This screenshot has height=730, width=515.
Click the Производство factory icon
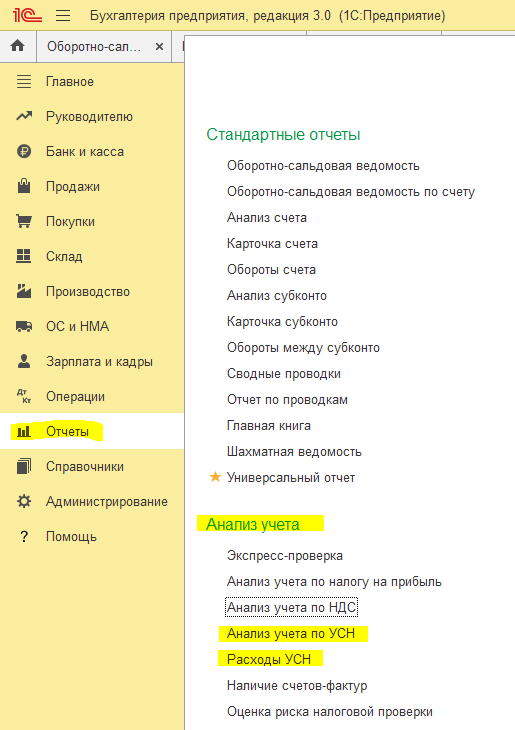(x=24, y=291)
